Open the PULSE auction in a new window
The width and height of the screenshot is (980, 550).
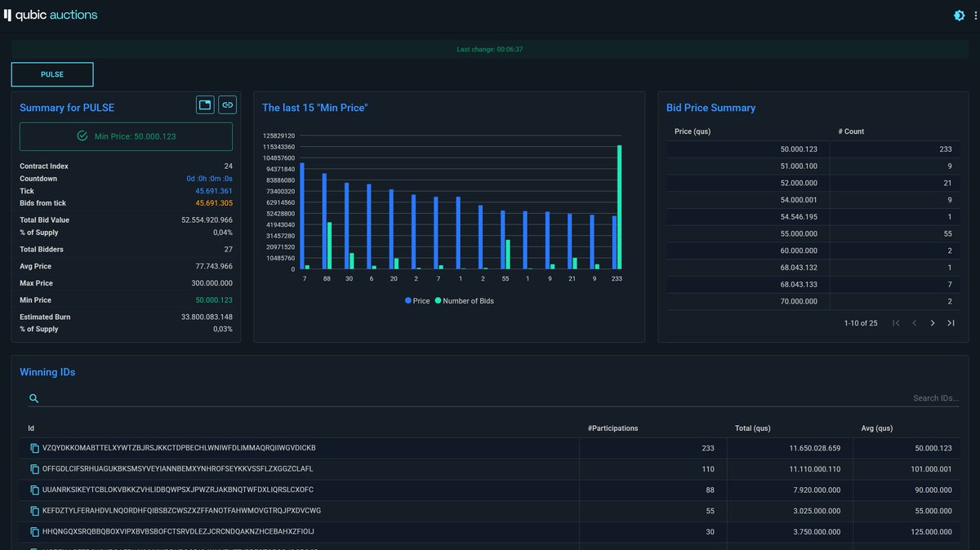[204, 104]
